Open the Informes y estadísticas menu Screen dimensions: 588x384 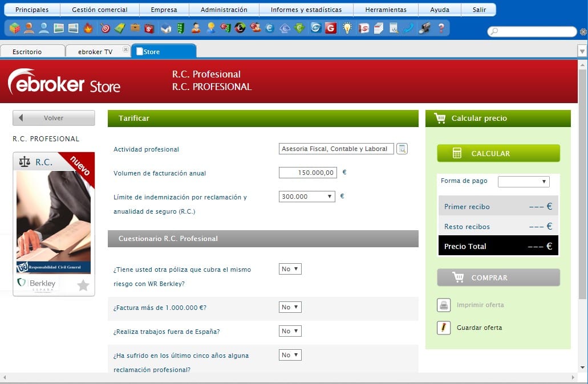coord(306,10)
